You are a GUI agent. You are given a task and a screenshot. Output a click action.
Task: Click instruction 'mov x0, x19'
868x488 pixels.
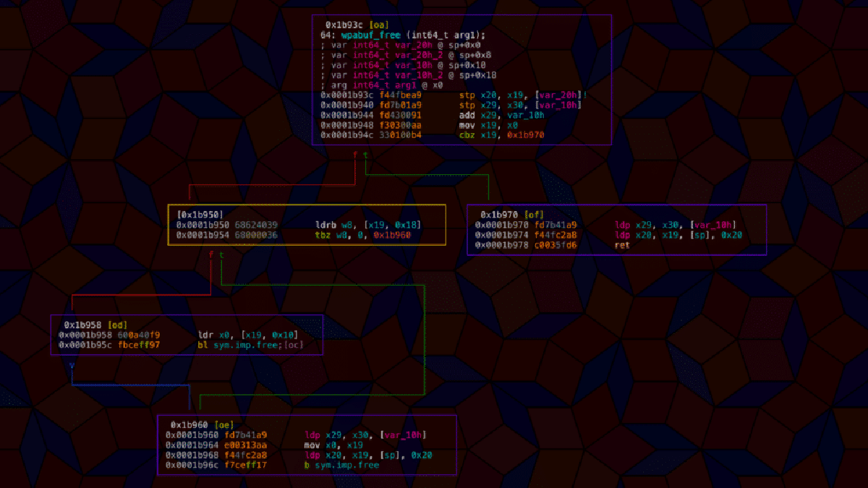(332, 445)
